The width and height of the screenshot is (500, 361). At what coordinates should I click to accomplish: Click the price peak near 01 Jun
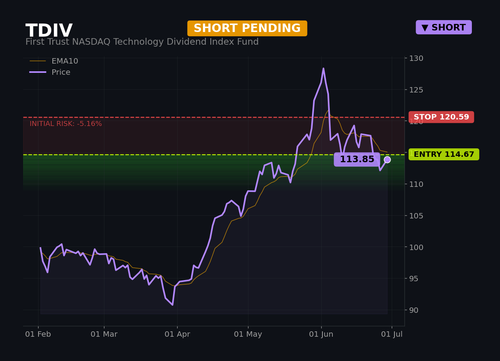coord(323,69)
